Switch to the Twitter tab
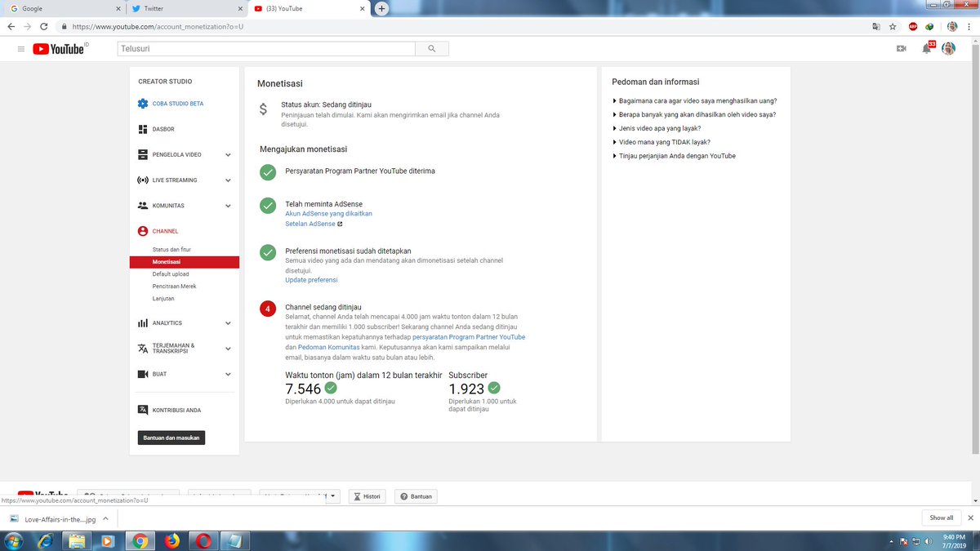 (186, 8)
